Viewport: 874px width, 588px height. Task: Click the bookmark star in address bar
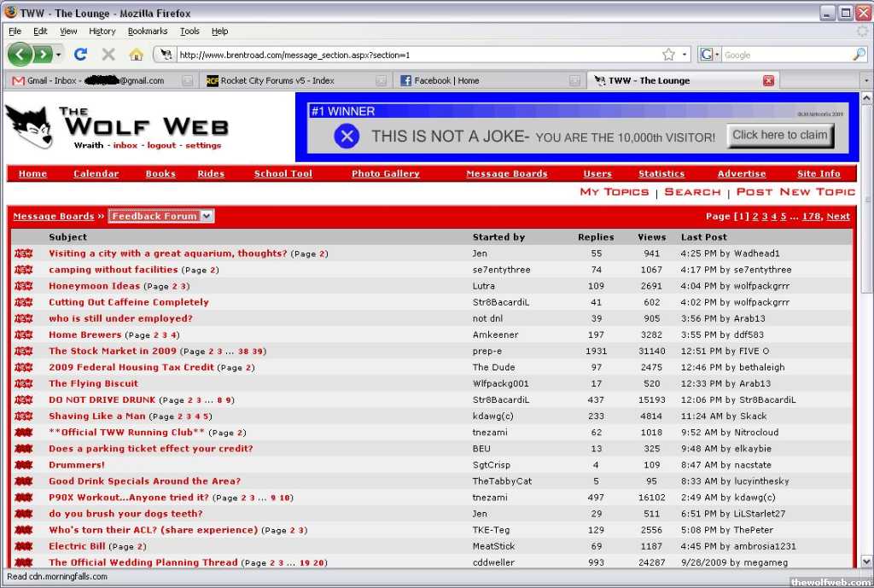(x=668, y=55)
